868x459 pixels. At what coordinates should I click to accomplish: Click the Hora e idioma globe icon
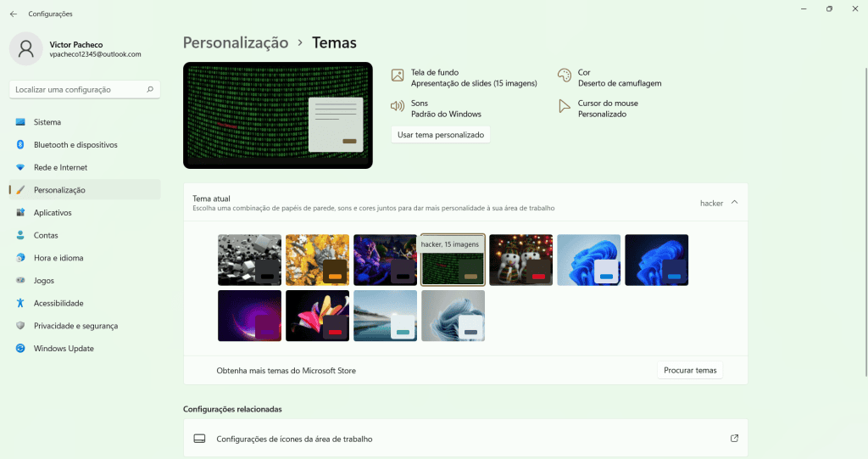(x=20, y=258)
